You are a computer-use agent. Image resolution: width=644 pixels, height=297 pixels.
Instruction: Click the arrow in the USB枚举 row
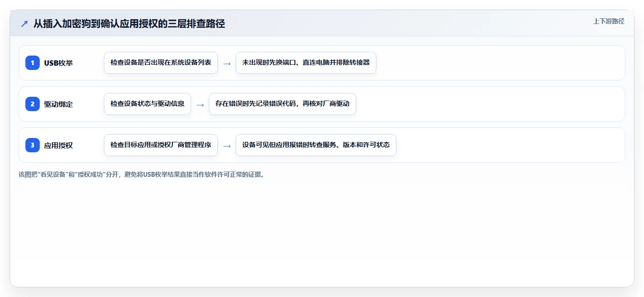[x=227, y=63]
